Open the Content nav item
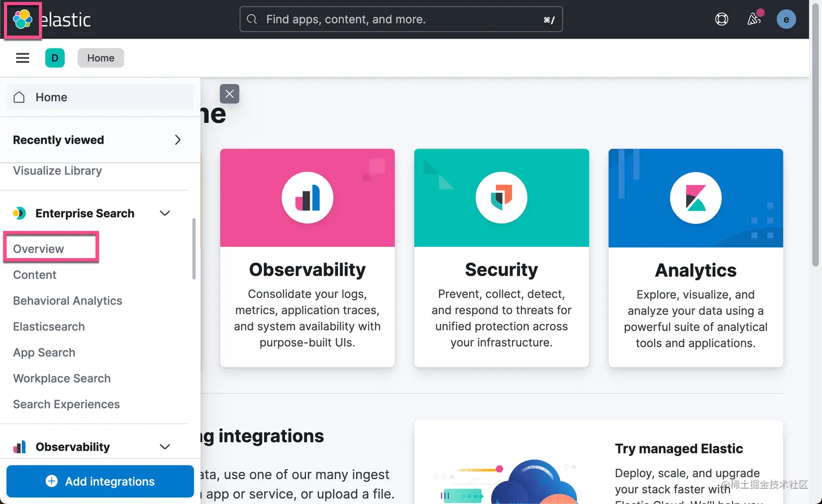This screenshot has height=504, width=822. [35, 275]
